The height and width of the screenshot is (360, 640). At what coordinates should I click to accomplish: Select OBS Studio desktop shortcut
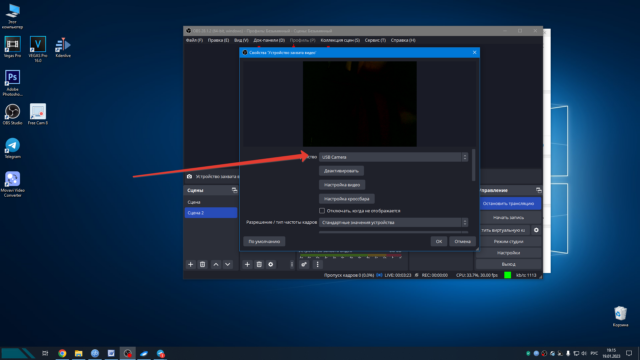12,115
